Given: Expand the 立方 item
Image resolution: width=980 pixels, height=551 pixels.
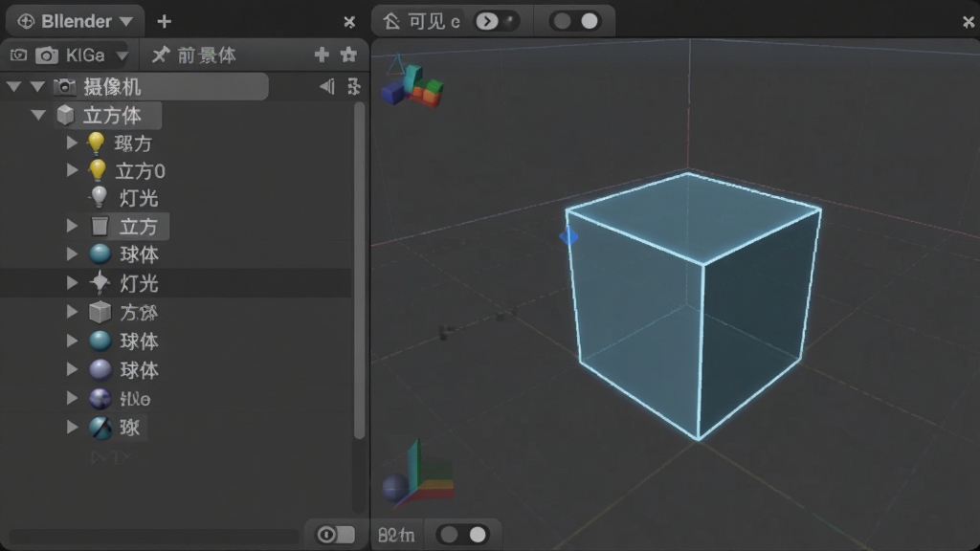Looking at the screenshot, I should tap(72, 226).
